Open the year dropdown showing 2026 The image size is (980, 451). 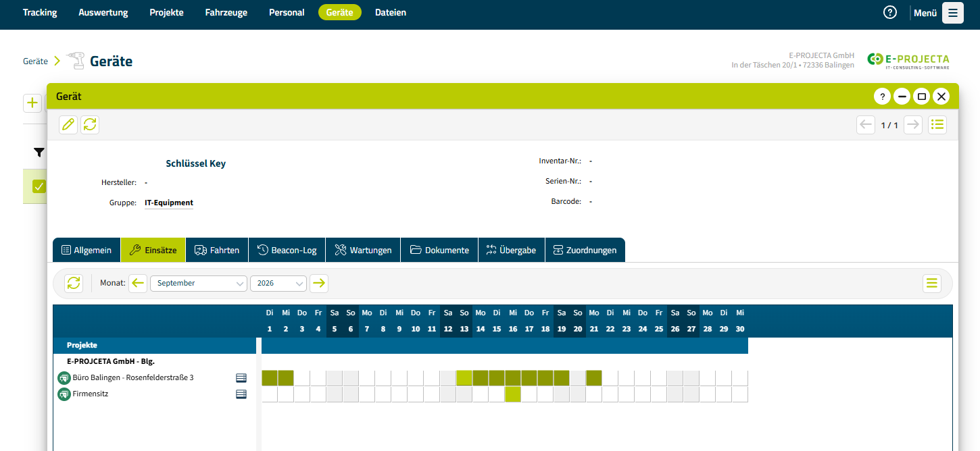278,283
